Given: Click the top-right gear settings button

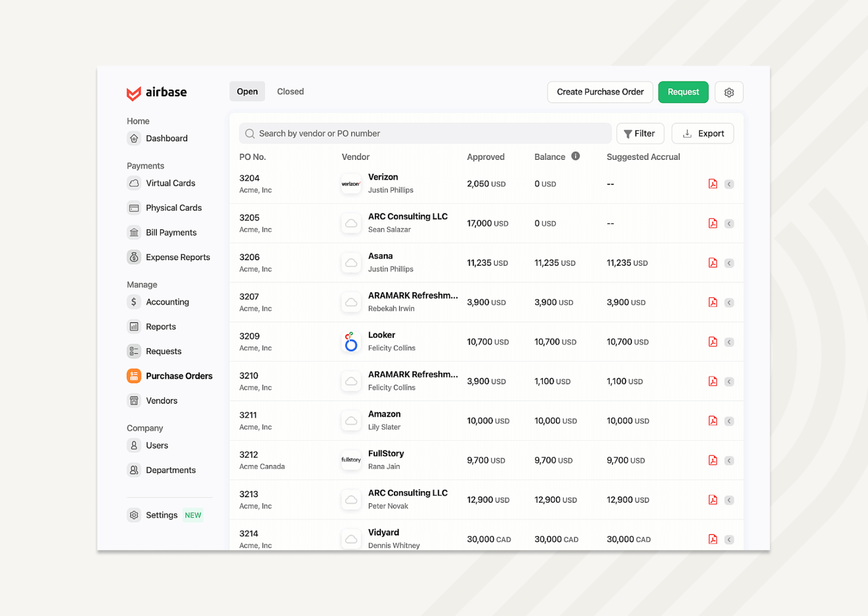Looking at the screenshot, I should pyautogui.click(x=729, y=92).
